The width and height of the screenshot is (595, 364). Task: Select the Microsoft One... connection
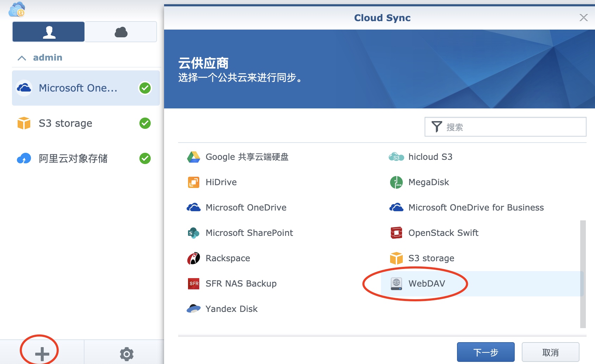click(x=86, y=88)
